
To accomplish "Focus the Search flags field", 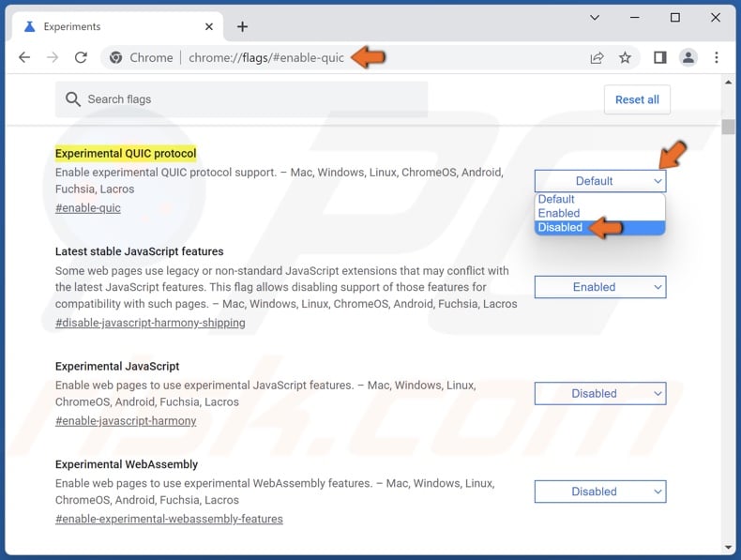I will click(241, 99).
